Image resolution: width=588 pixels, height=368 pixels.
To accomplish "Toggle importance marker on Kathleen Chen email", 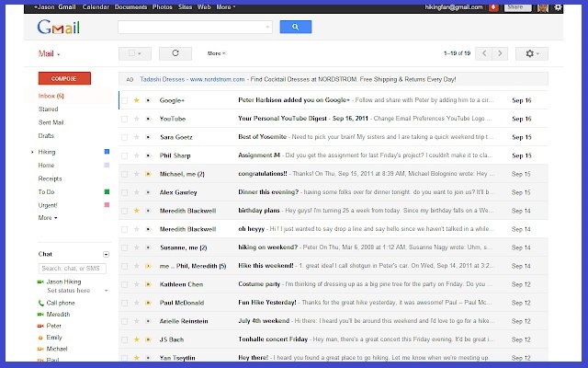I will [x=147, y=284].
